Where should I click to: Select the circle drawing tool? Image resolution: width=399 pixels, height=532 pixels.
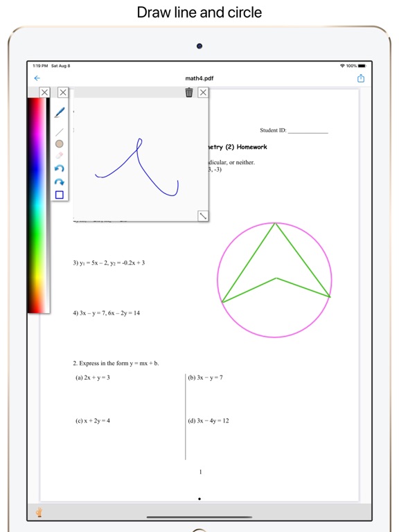tap(59, 144)
